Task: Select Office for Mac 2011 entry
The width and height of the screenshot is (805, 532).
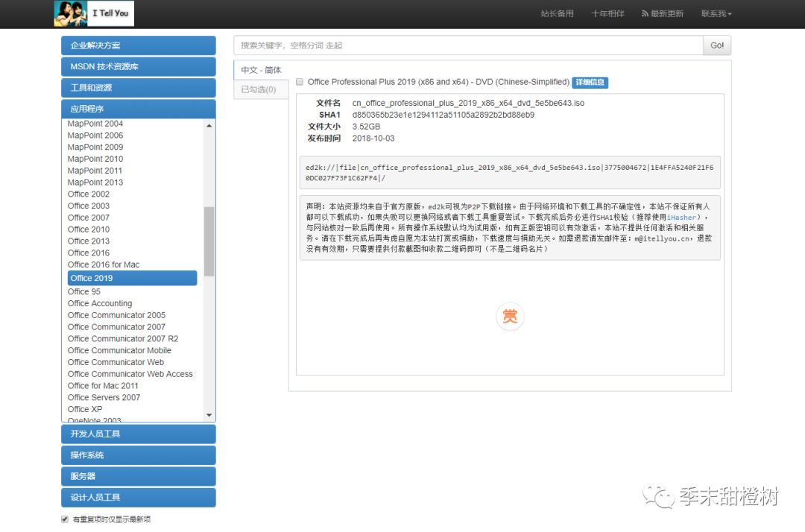Action: 103,386
